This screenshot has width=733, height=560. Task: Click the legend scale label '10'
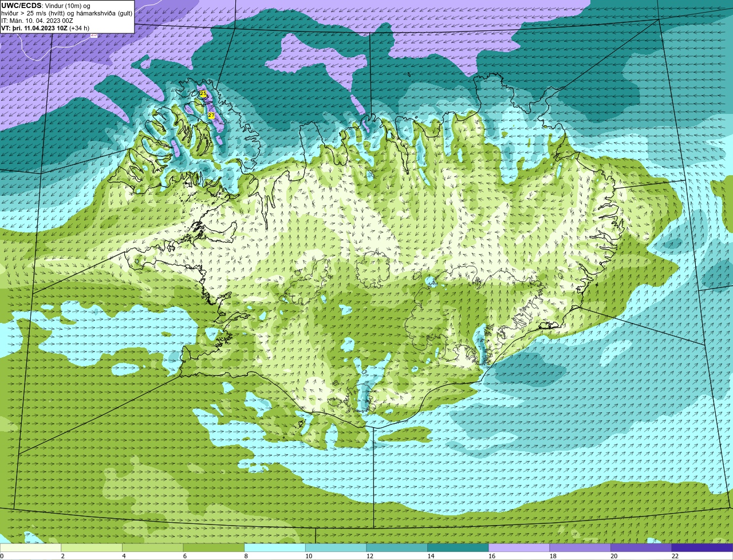[x=309, y=556]
